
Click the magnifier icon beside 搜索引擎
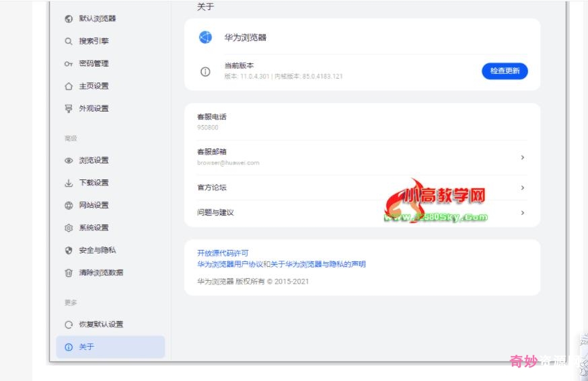pyautogui.click(x=69, y=41)
